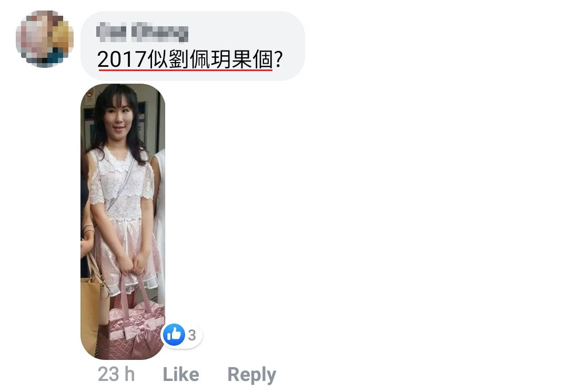This screenshot has width=568, height=392.
Task: Open the reactions bubble on the photo
Action: coord(181,335)
